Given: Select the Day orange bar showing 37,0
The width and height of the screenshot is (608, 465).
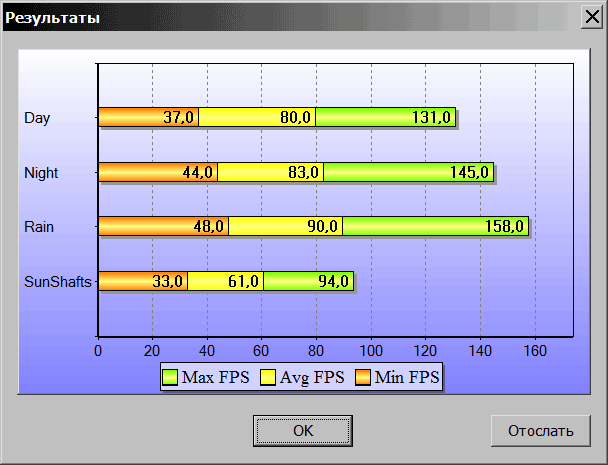Looking at the screenshot, I should tap(148, 118).
